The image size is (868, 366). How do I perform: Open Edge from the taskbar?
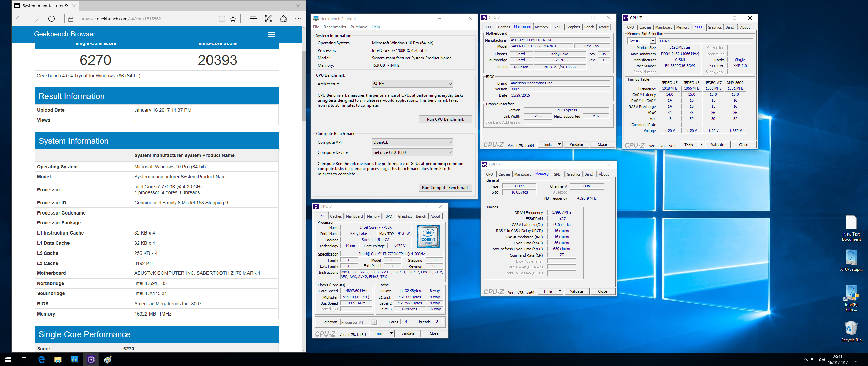point(41,359)
